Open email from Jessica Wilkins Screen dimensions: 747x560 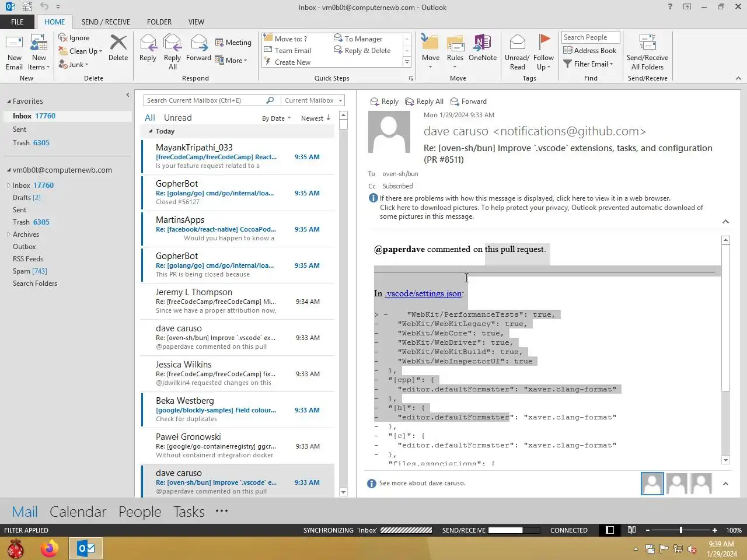pyautogui.click(x=238, y=373)
